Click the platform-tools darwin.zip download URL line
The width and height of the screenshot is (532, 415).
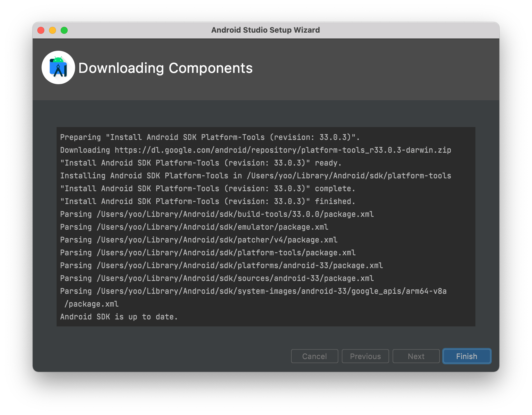[x=256, y=150]
